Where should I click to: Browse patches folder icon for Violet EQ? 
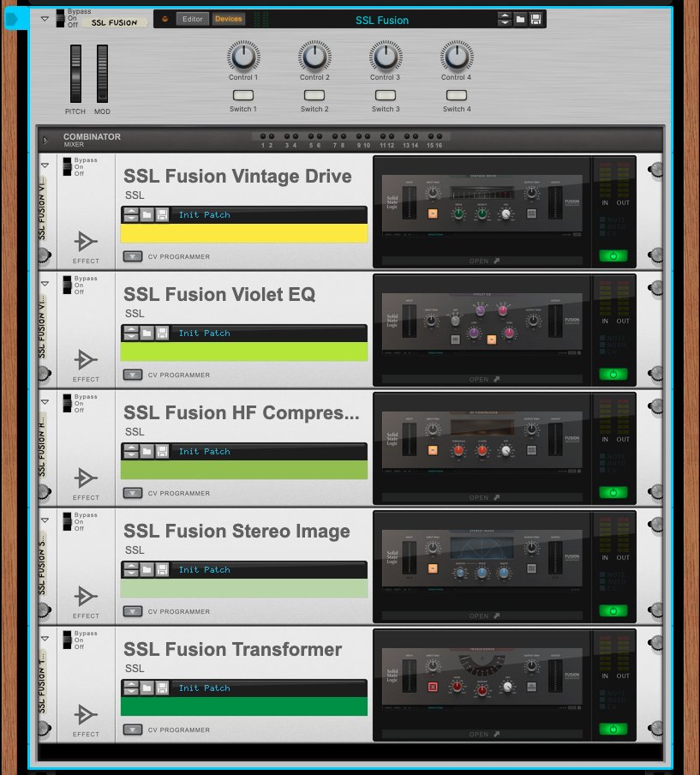coord(147,333)
